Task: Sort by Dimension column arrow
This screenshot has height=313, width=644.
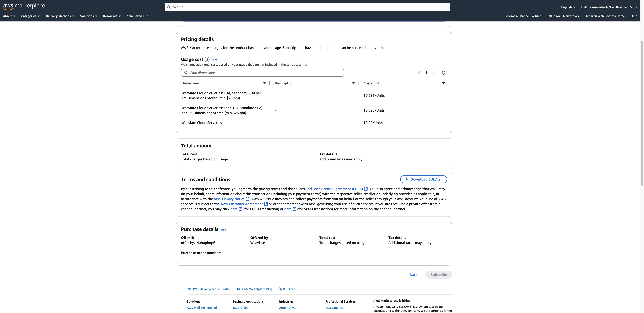Action: click(265, 83)
